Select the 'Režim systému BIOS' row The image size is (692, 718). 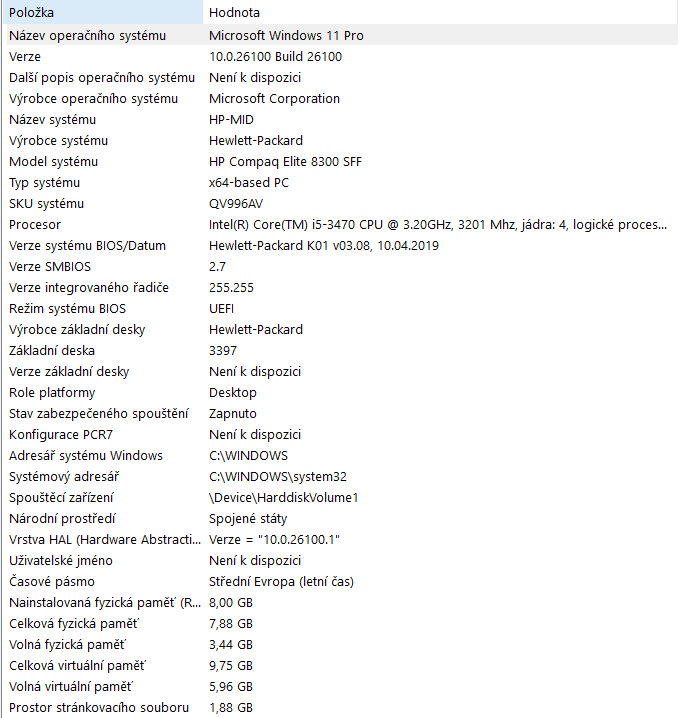pos(340,309)
